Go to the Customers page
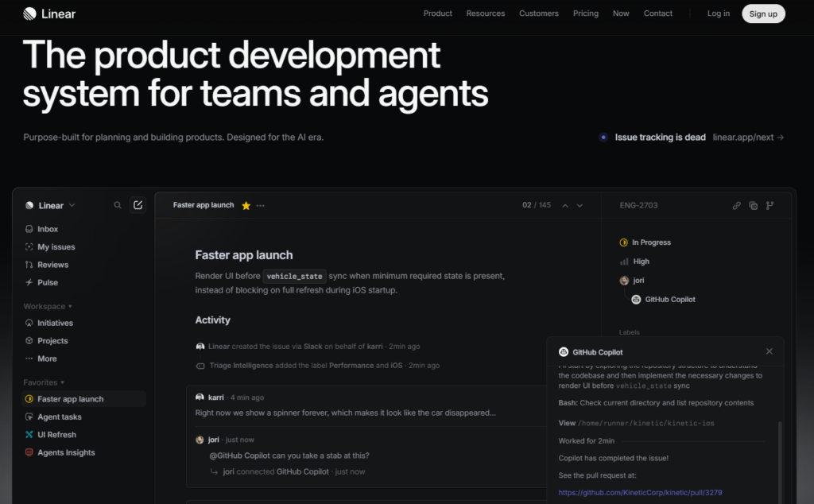 point(539,14)
